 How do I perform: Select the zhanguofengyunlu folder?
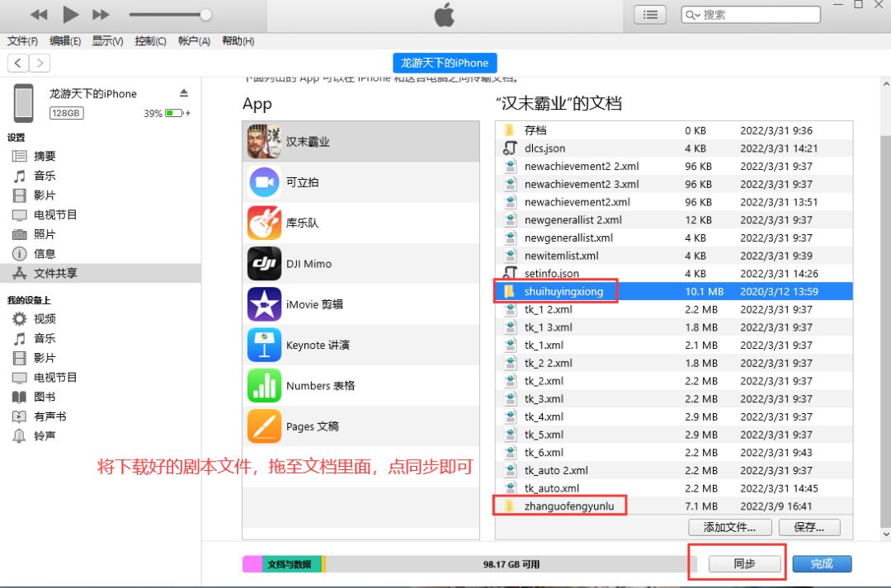[674, 506]
